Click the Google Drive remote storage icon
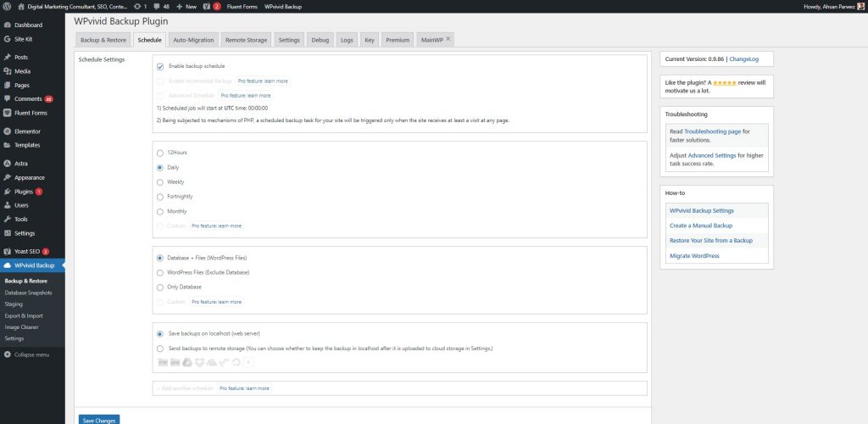 (187, 362)
